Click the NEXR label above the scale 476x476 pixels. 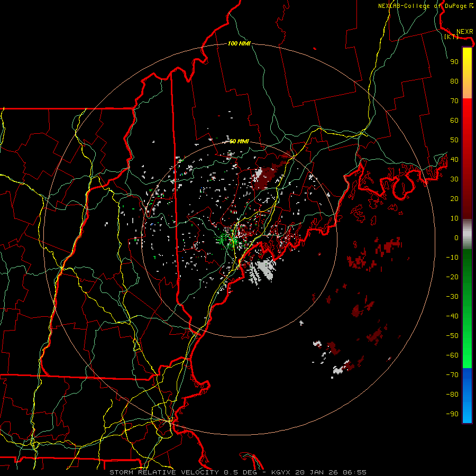[465, 32]
